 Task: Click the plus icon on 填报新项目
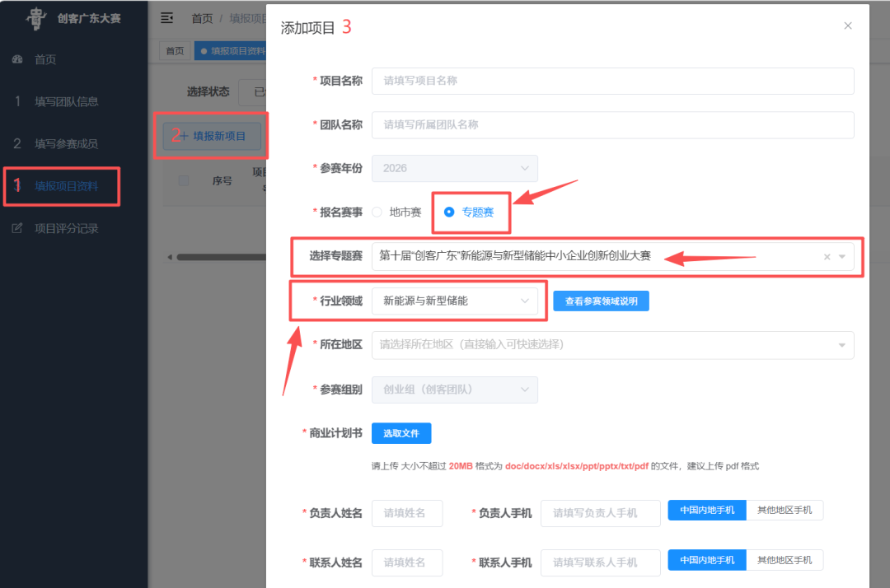pyautogui.click(x=184, y=136)
